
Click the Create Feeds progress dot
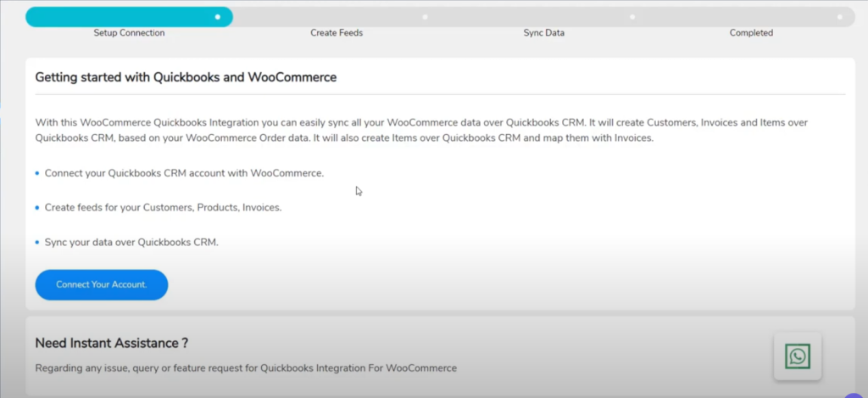[x=426, y=17]
